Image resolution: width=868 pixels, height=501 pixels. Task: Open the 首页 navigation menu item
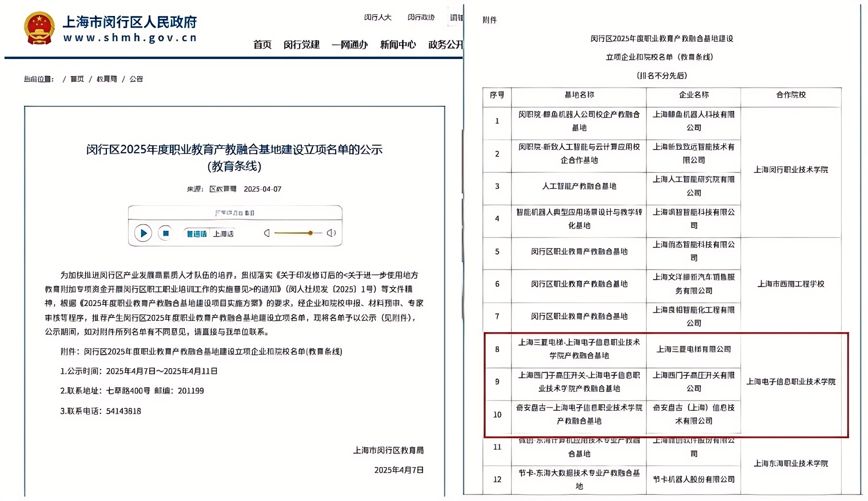[262, 45]
